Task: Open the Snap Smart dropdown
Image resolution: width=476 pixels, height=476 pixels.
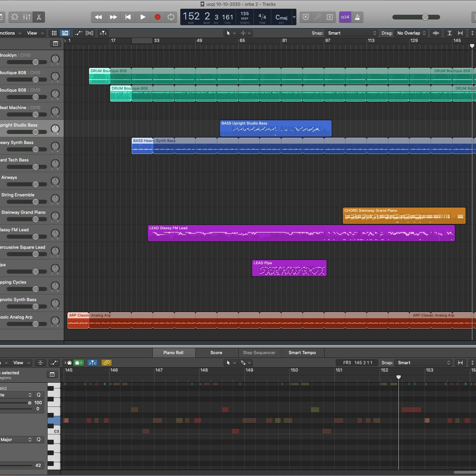Action: point(351,33)
